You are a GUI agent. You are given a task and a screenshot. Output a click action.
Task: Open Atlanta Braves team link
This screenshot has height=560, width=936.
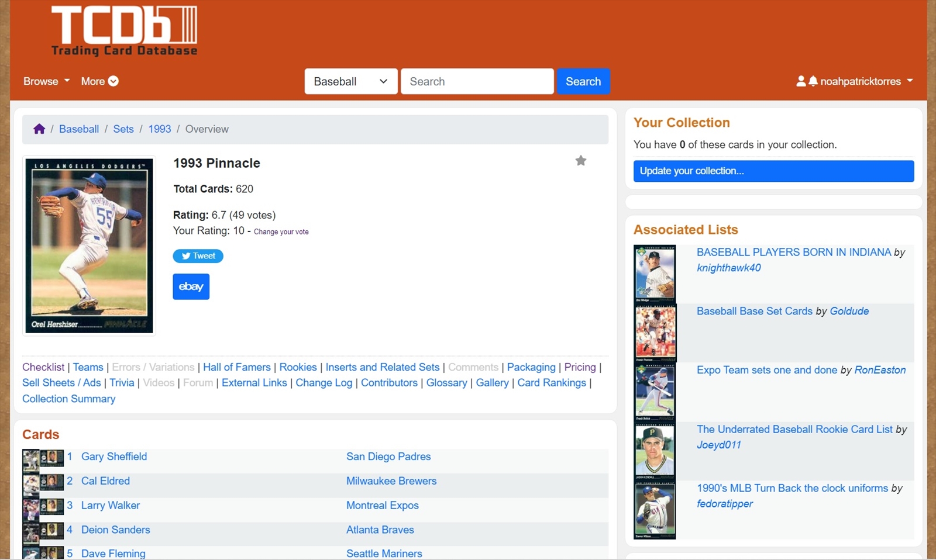click(380, 530)
